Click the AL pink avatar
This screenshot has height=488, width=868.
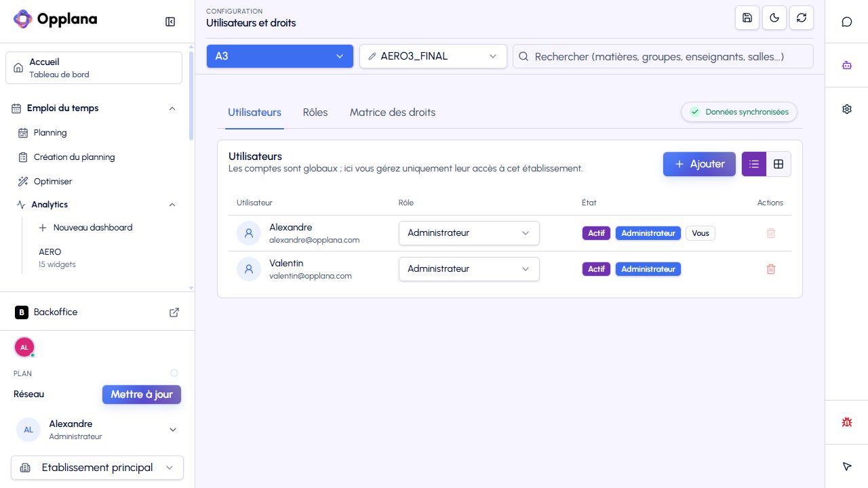(x=24, y=347)
